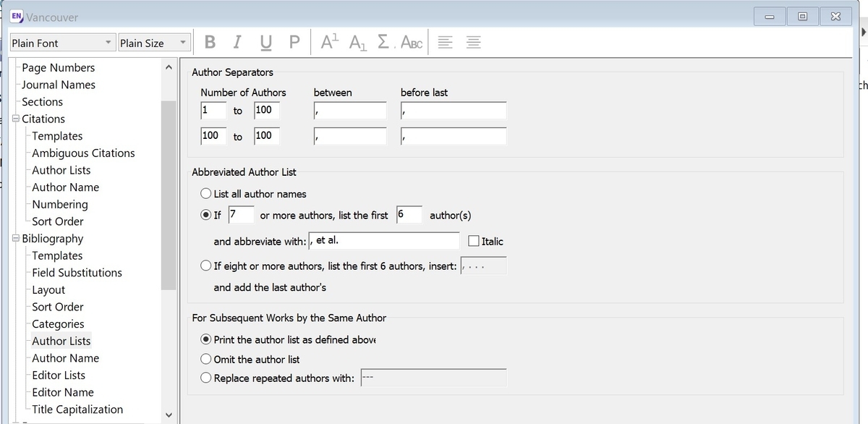Apply Small Caps formatting
Screen dimensions: 868x424
(x=412, y=43)
